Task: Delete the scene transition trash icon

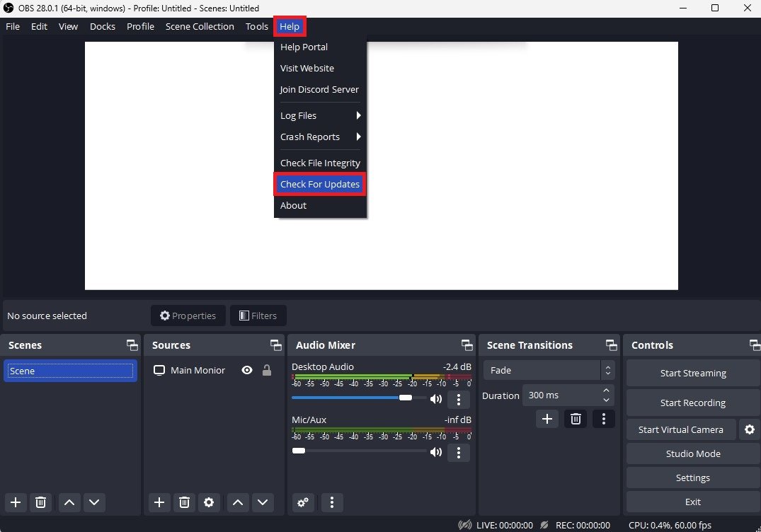Action: click(576, 419)
